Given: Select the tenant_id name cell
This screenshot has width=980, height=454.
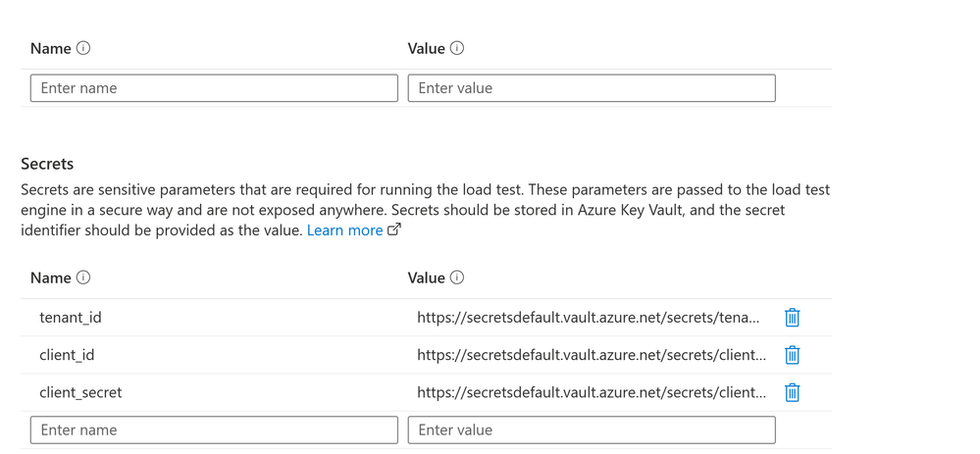Looking at the screenshot, I should [x=71, y=318].
